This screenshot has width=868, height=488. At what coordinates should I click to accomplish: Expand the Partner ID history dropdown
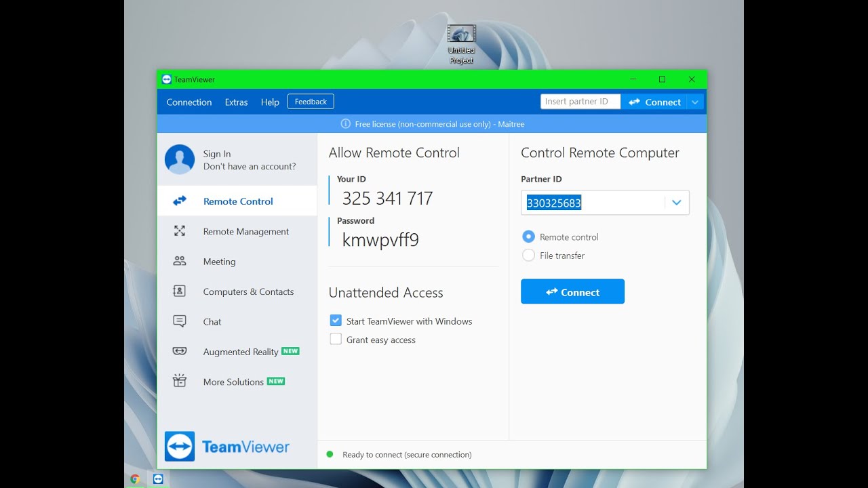tap(676, 203)
